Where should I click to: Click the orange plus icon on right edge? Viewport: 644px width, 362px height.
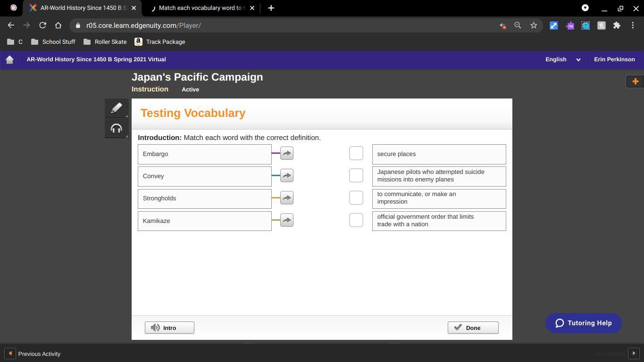click(635, 82)
